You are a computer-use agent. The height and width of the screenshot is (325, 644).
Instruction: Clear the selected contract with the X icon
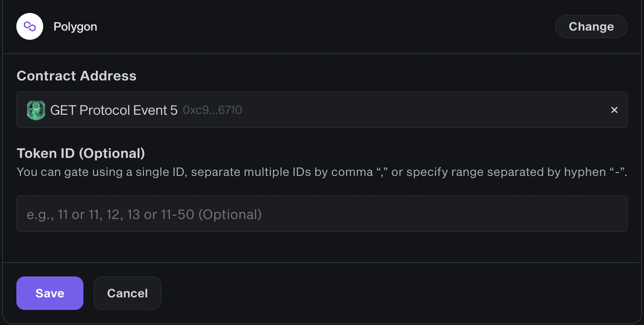pos(614,110)
